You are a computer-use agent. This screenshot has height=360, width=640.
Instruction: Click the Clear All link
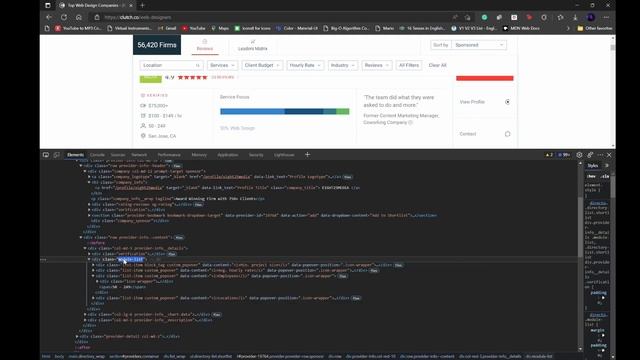(x=438, y=65)
